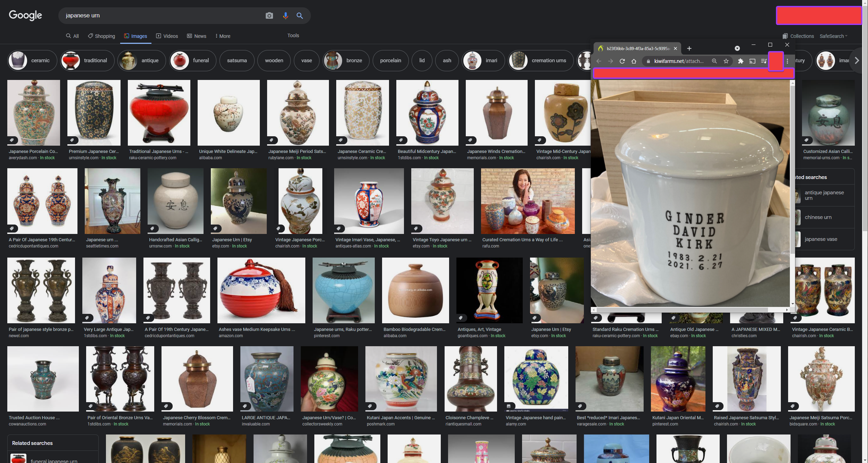The image size is (868, 463).
Task: Switch to the All results tab
Action: [72, 36]
